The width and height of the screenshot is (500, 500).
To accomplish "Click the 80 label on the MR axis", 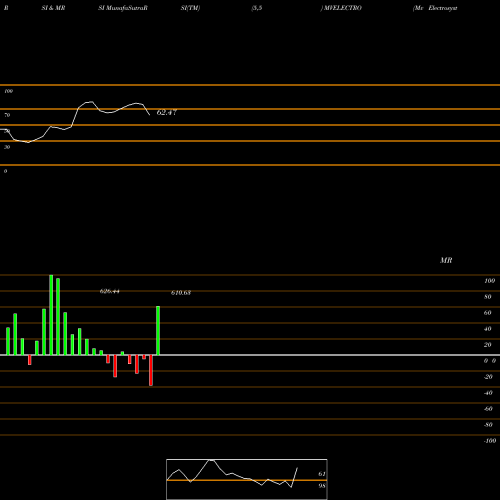I will pyautogui.click(x=487, y=297).
